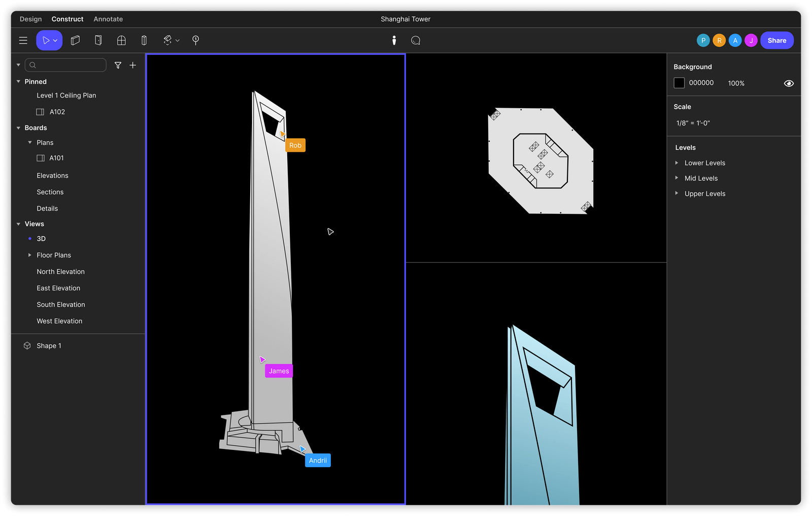This screenshot has width=812, height=516.
Task: Click the sidebar search field
Action: coord(66,65)
